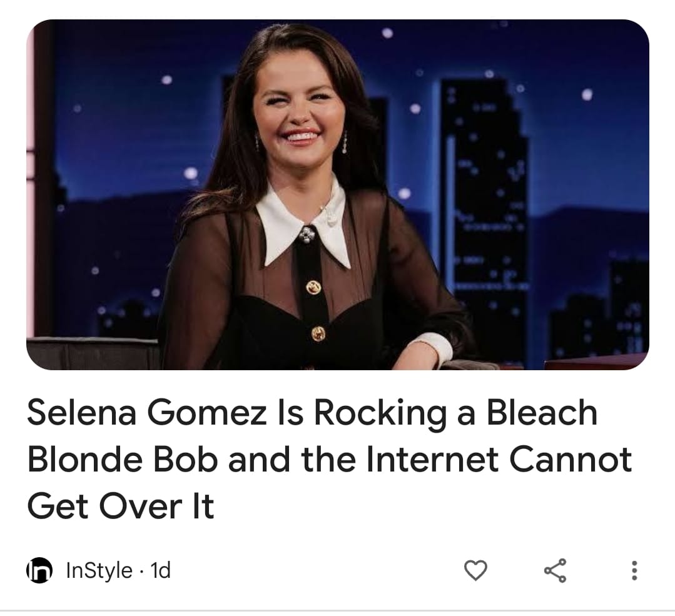Image resolution: width=675 pixels, height=616 pixels.
Task: Like the article with the heart icon
Action: click(x=475, y=570)
